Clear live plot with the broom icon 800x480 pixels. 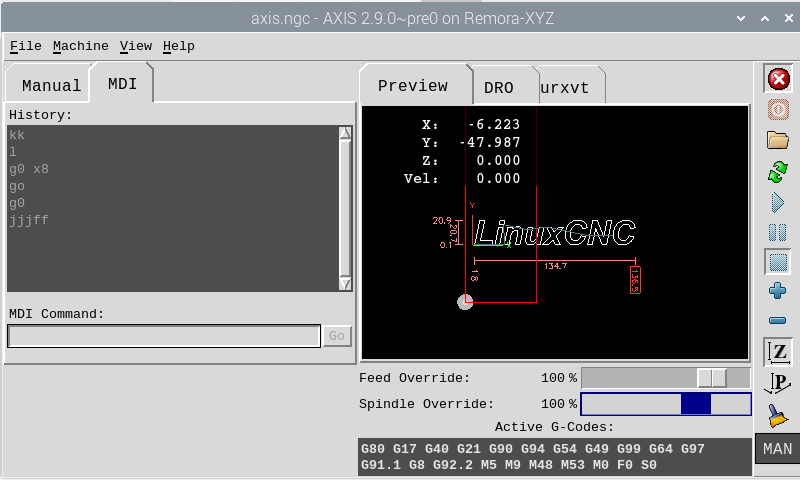778,415
